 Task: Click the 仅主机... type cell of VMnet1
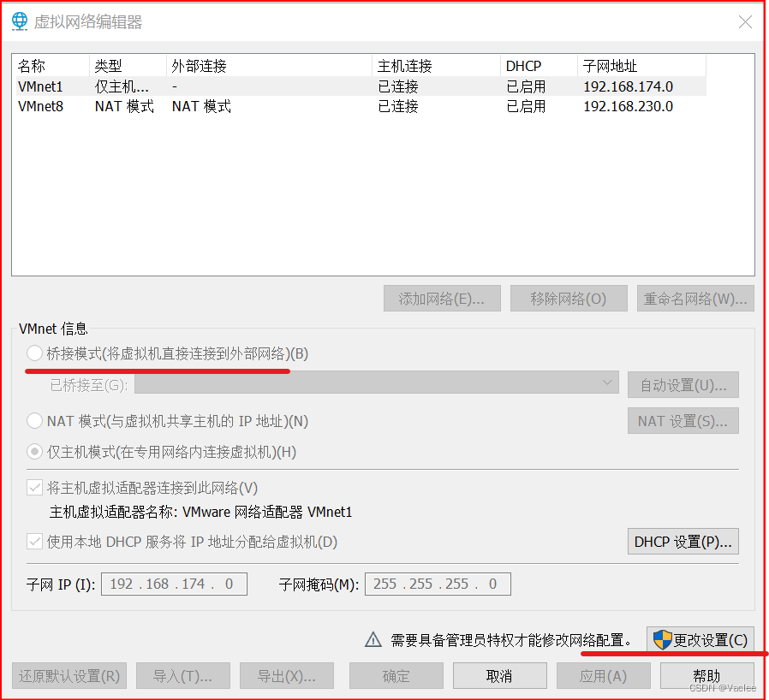(x=122, y=86)
